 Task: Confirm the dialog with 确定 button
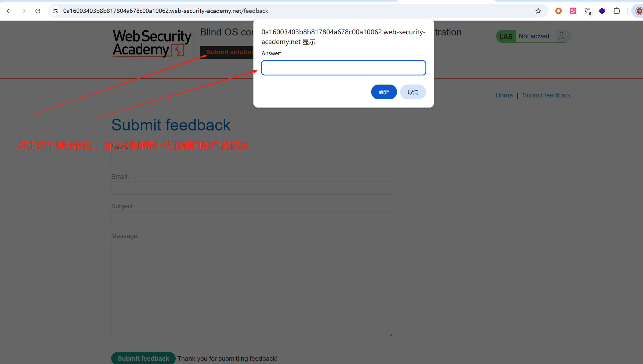[384, 92]
